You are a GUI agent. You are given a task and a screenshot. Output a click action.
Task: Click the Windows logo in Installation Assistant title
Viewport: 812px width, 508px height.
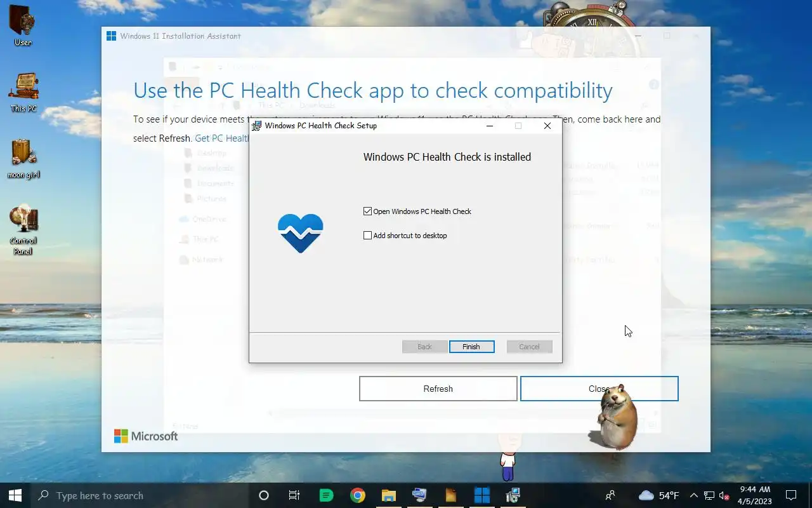(x=111, y=36)
